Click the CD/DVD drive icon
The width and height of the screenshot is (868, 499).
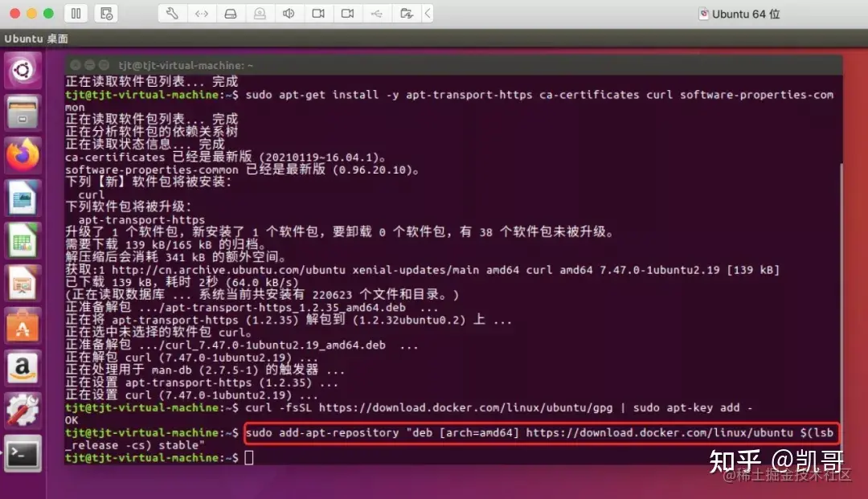point(260,14)
